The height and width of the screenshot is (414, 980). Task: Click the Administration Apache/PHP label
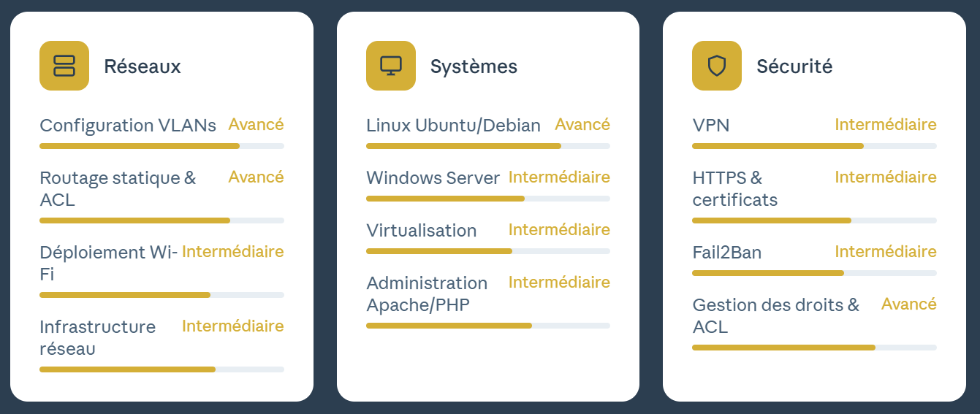426,294
